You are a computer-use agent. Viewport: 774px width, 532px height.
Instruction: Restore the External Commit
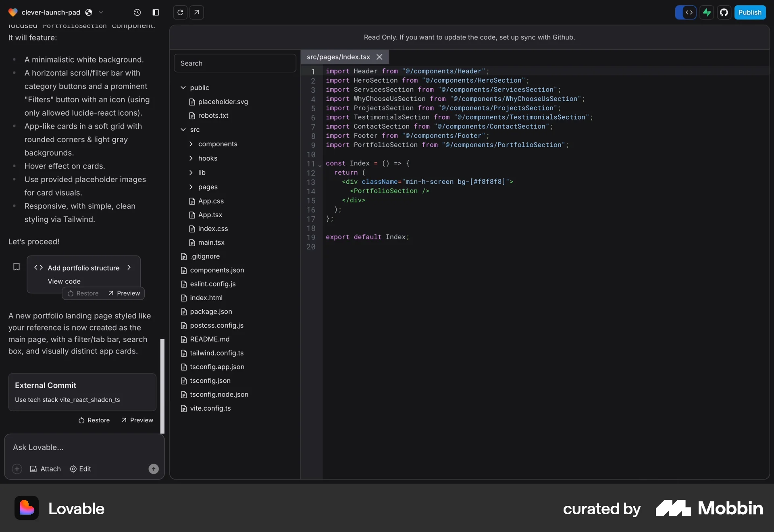(94, 420)
